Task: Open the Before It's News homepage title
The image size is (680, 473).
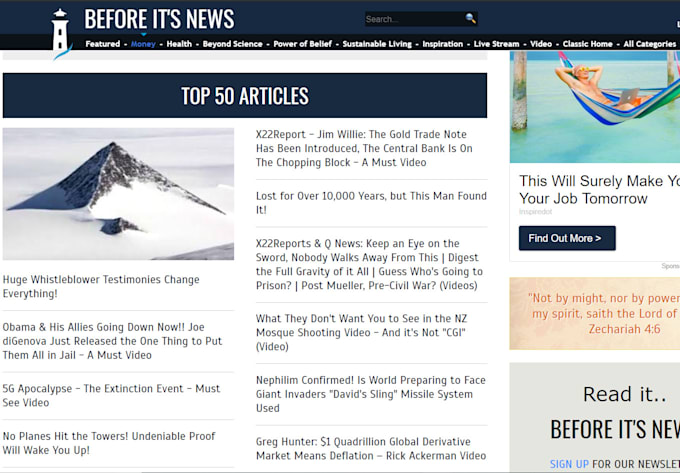Action: point(159,19)
